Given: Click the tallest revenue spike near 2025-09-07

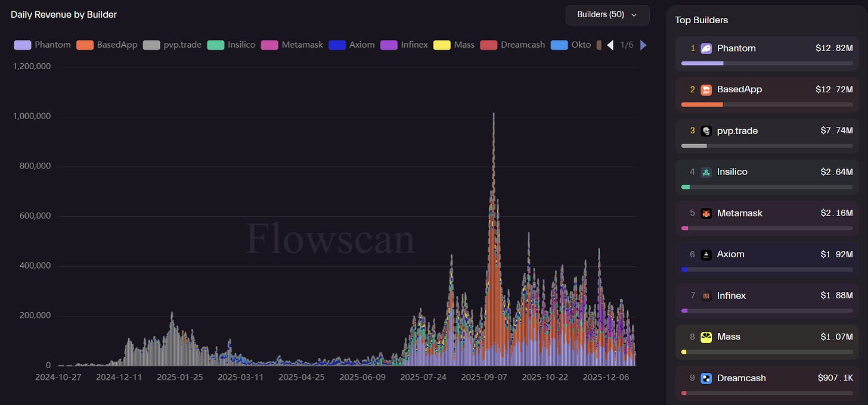Looking at the screenshot, I should point(494,238).
